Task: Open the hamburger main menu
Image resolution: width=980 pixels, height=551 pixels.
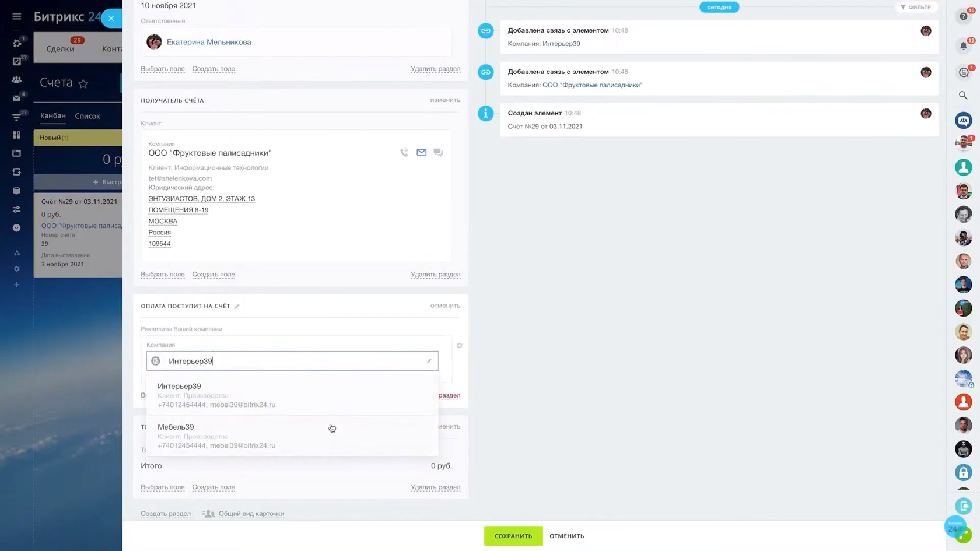Action: [x=16, y=16]
